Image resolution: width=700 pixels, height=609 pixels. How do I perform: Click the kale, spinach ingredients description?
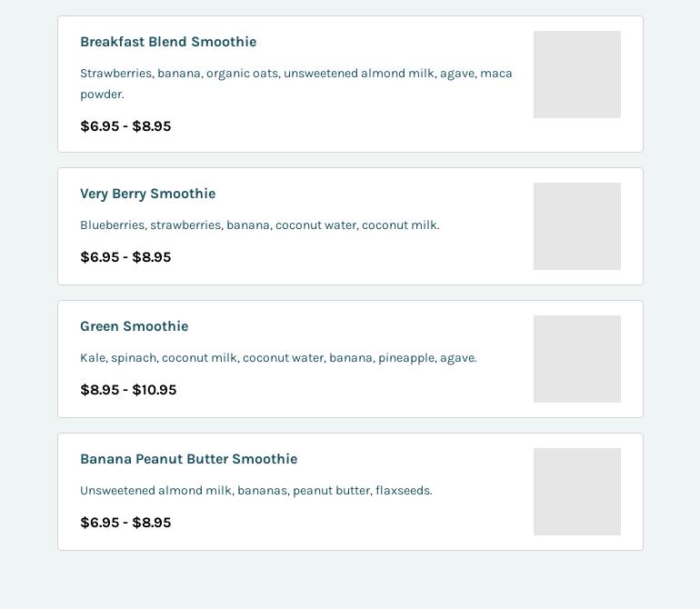tap(278, 358)
